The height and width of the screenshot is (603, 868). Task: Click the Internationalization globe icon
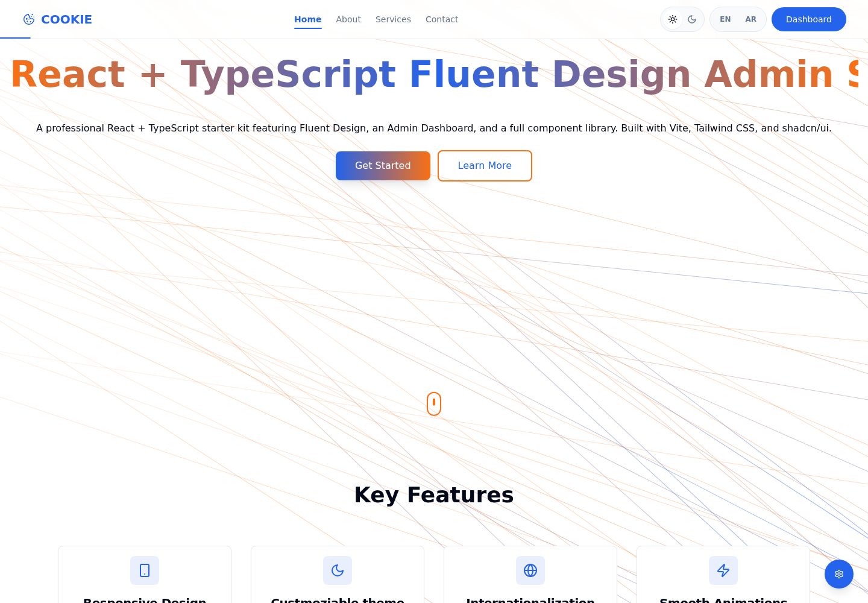coord(530,570)
